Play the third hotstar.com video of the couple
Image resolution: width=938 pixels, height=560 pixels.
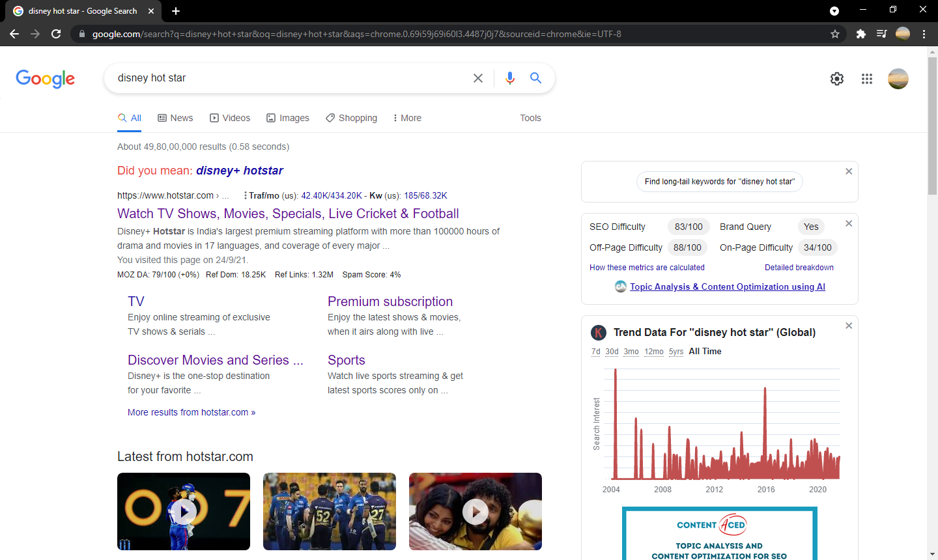point(476,512)
